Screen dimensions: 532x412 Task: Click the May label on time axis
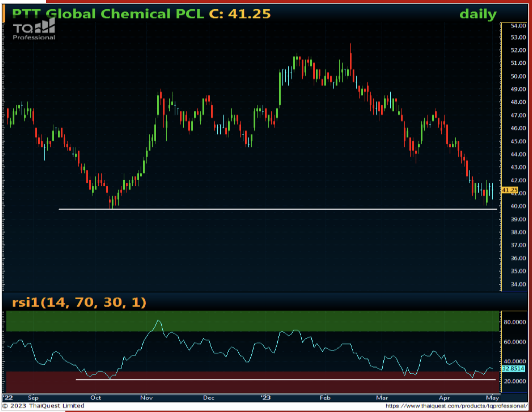[492, 398]
